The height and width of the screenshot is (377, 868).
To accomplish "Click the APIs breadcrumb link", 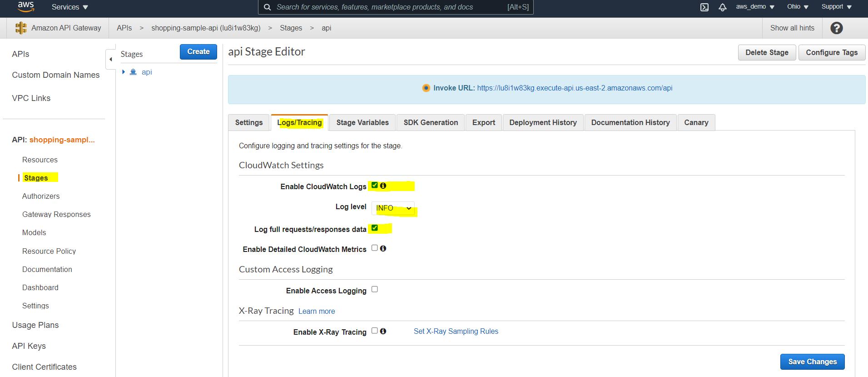I will (124, 28).
